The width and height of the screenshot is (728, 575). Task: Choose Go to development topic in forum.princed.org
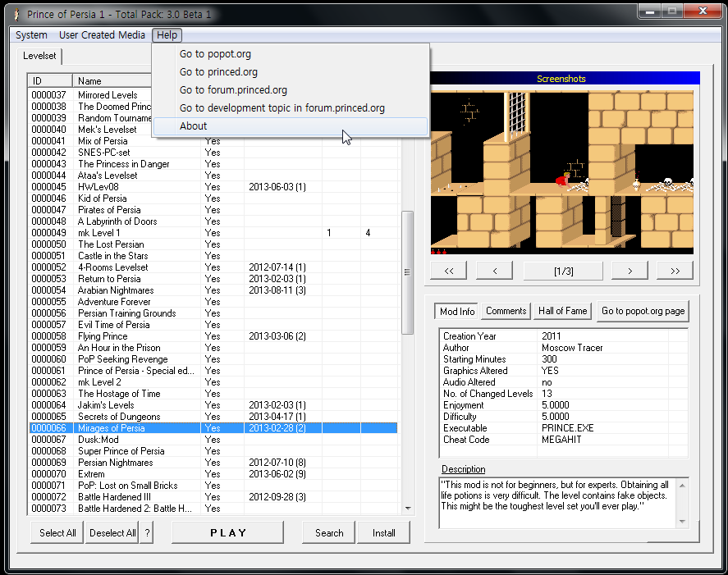pos(291,108)
